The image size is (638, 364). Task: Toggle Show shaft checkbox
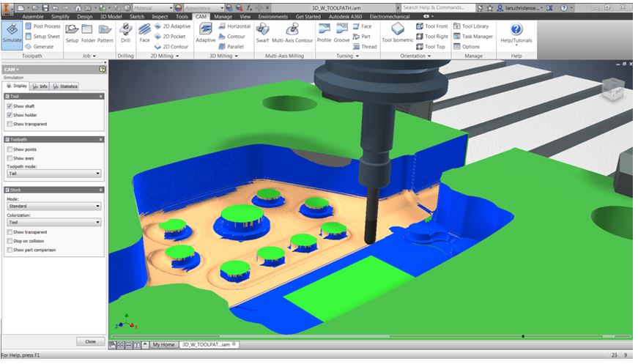pyautogui.click(x=10, y=105)
